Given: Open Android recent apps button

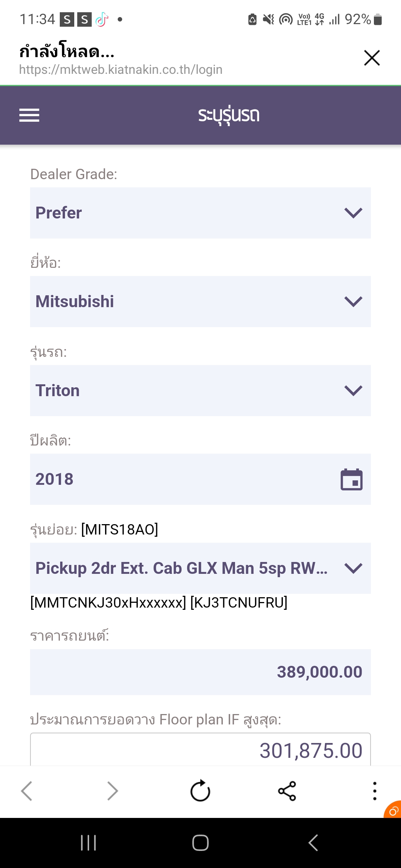Looking at the screenshot, I should coord(88,843).
